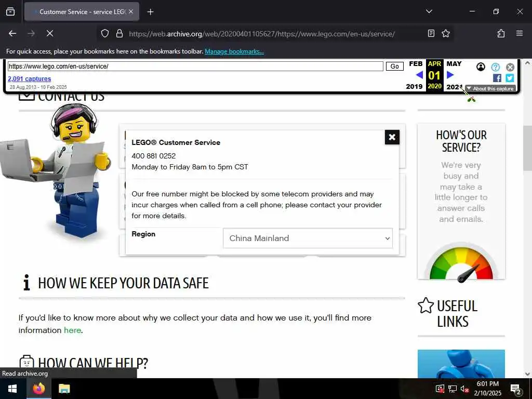Click the Wayback Machine URL field
Image resolution: width=532 pixels, height=399 pixels.
(x=195, y=66)
